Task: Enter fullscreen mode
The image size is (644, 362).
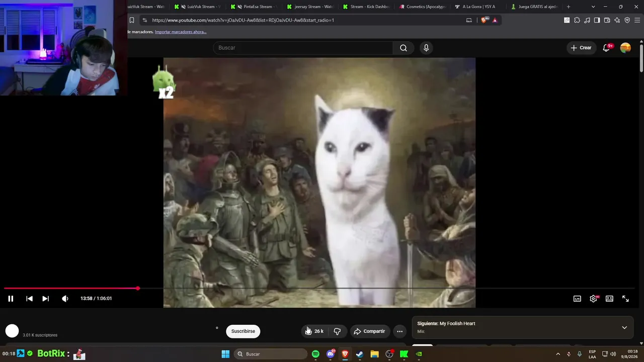Action: (625, 299)
